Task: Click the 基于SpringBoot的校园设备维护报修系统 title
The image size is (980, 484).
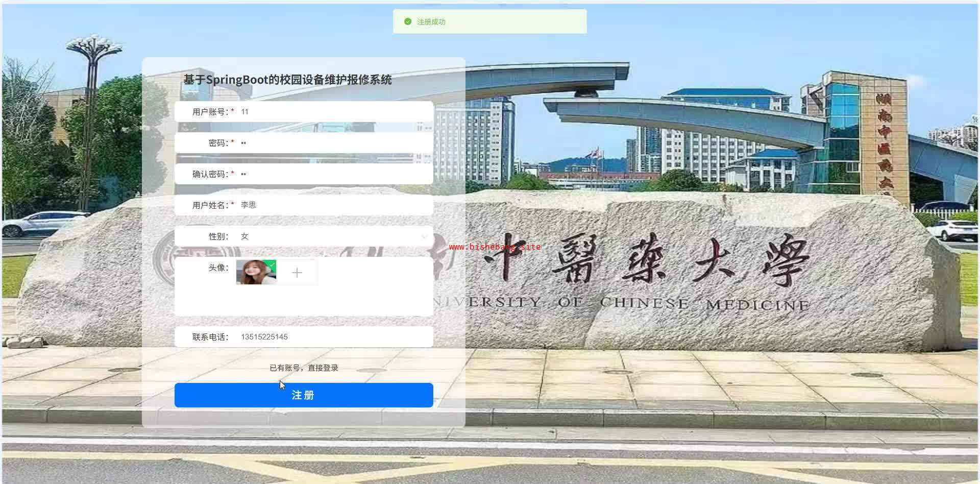Action: 288,80
